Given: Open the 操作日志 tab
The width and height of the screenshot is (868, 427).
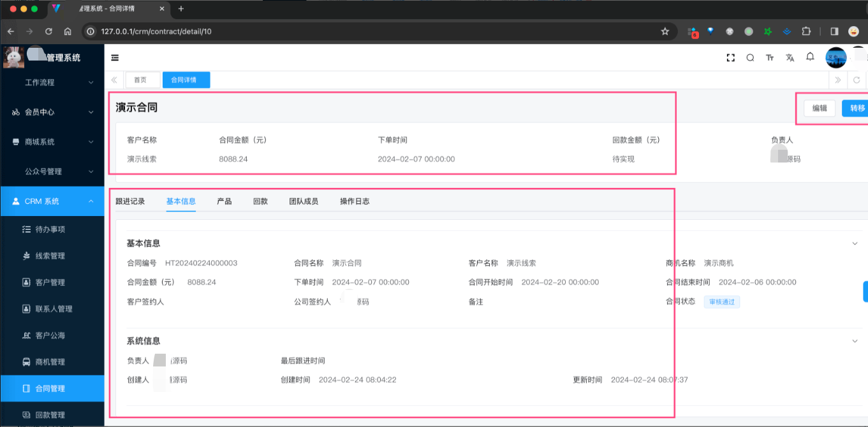Looking at the screenshot, I should [355, 201].
